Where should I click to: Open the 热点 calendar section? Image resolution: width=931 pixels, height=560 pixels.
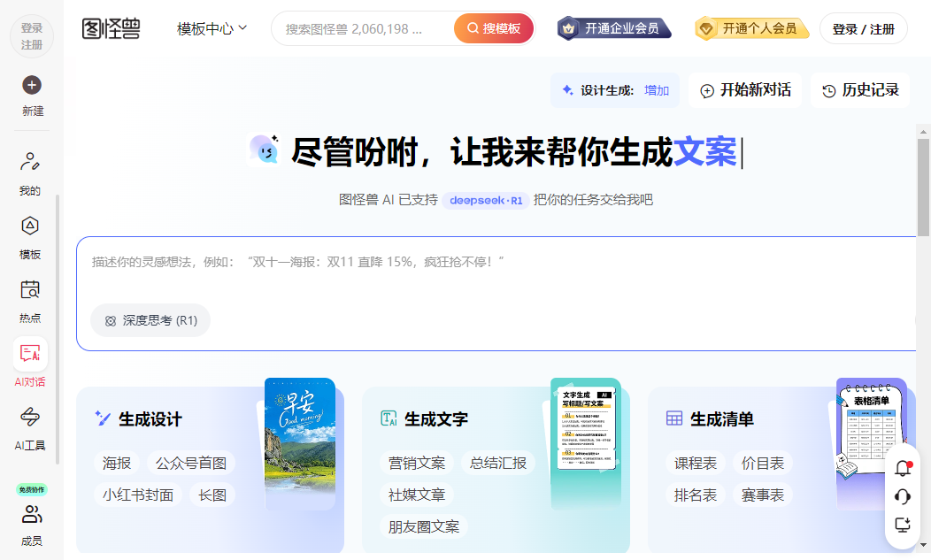tap(30, 301)
